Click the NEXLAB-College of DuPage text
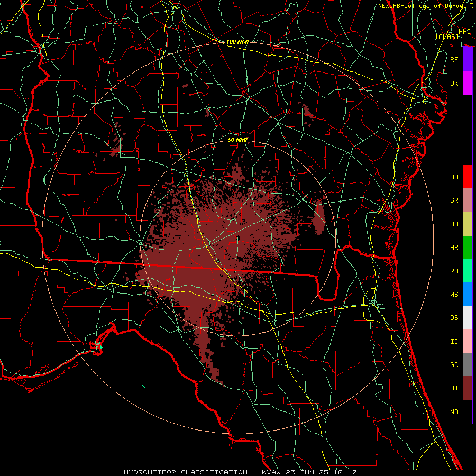Viewport: 476px width, 476px height. [x=422, y=6]
